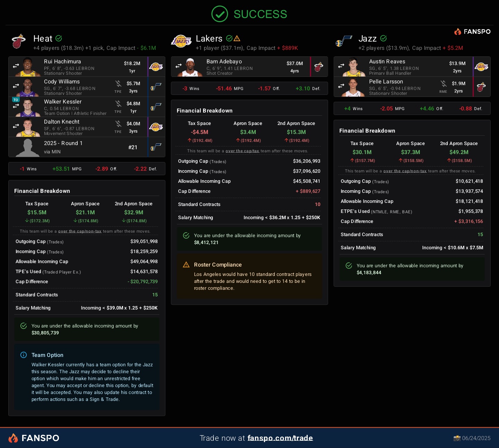
Task: Click the Lakers Cap Difference value + $889,627
Action: tap(308, 191)
